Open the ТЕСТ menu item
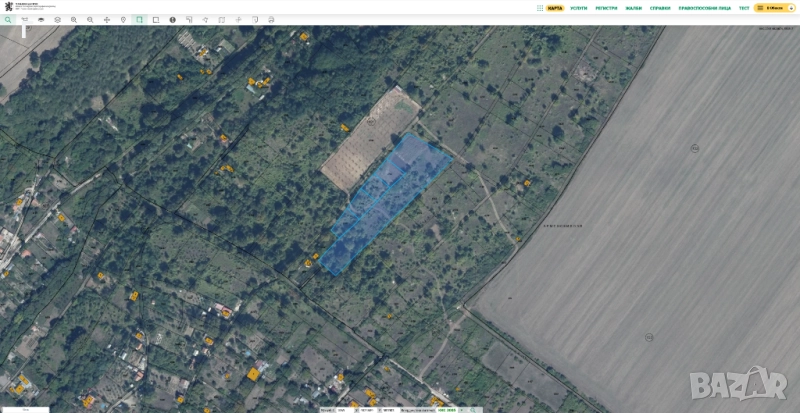800x413 pixels. coord(744,8)
